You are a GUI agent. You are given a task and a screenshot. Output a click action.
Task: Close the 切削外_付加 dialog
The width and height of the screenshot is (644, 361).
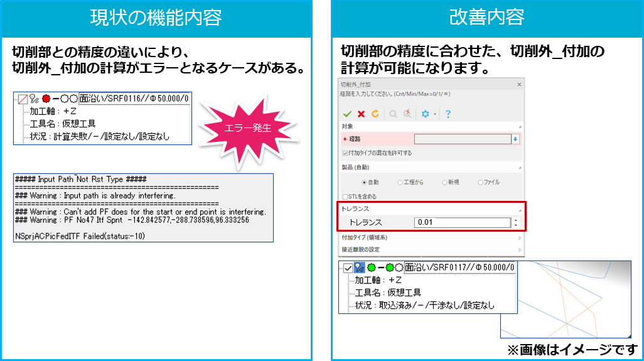click(x=518, y=84)
